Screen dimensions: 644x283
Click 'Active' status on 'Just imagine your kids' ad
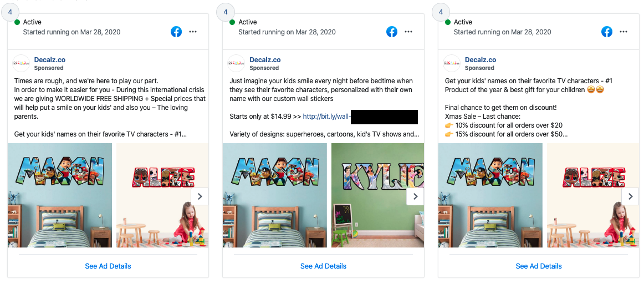click(247, 22)
